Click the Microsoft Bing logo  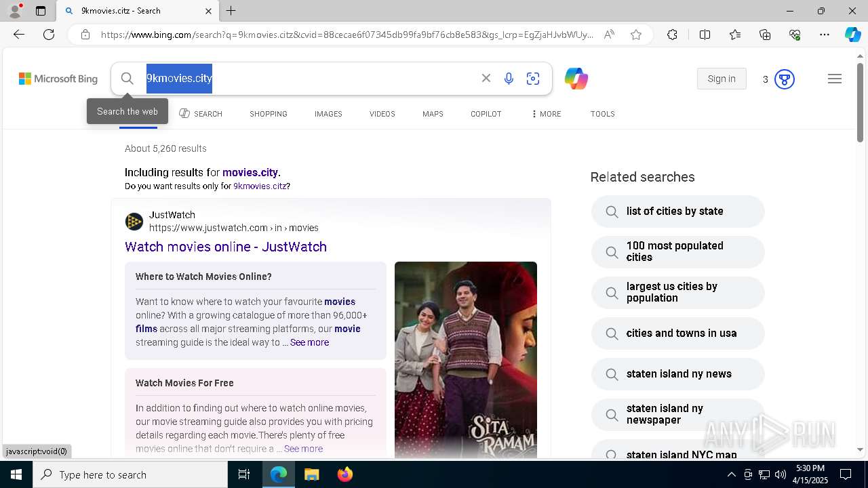(x=58, y=79)
